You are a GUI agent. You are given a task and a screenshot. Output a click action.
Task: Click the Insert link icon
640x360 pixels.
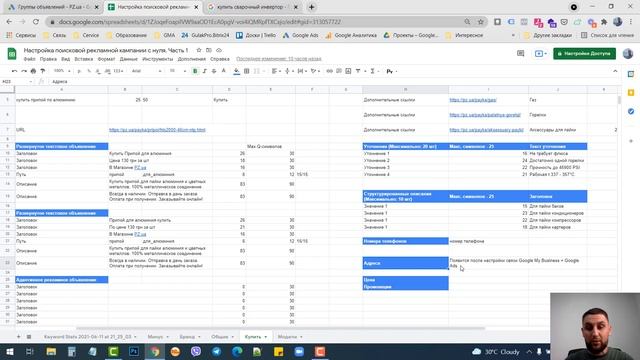point(329,71)
